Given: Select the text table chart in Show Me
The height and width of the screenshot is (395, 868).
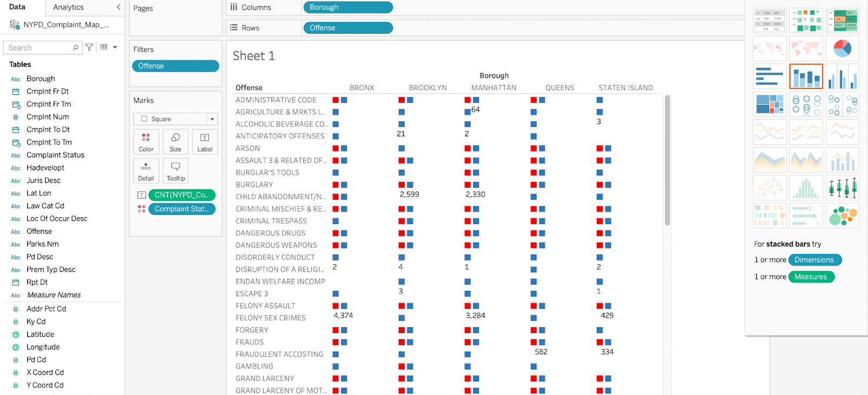Looking at the screenshot, I should pos(770,21).
